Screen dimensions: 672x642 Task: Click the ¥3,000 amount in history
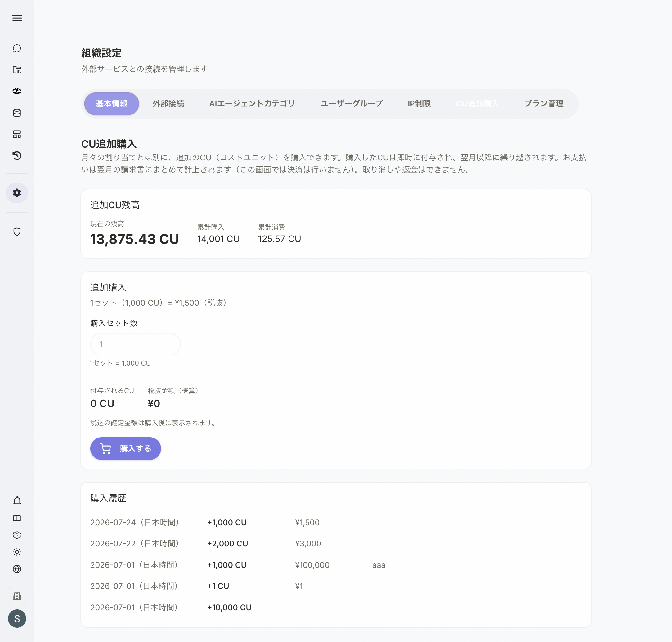coord(308,544)
